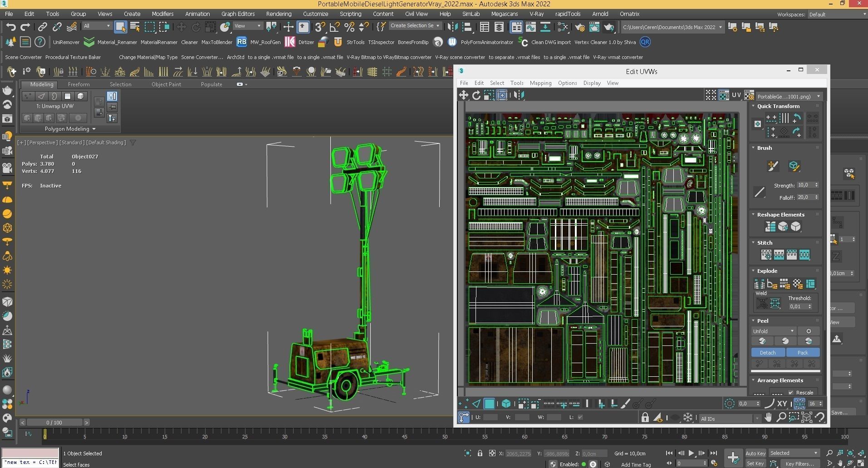
Task: Click the Go to End playback button
Action: (713, 453)
